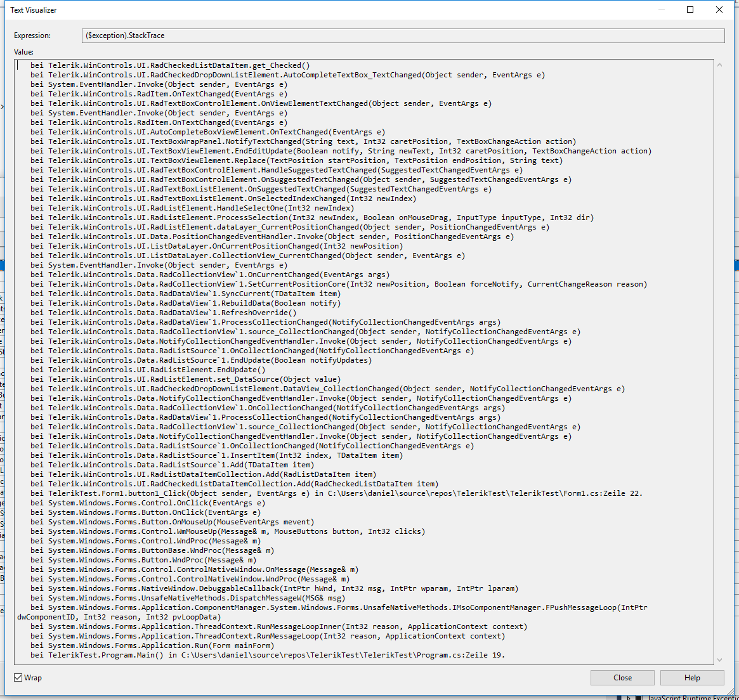Click the Application.Run(Form mainForm) line
This screenshot has height=700, width=739.
coord(152,645)
